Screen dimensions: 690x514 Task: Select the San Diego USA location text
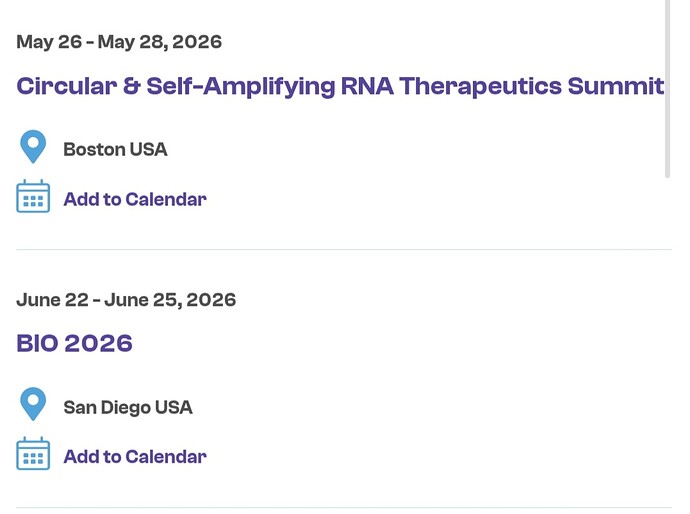click(128, 408)
